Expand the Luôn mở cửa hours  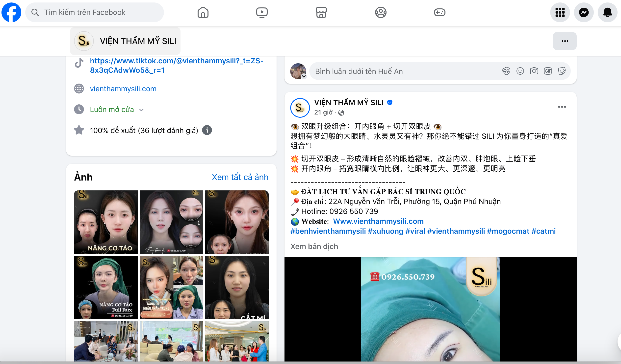141,110
